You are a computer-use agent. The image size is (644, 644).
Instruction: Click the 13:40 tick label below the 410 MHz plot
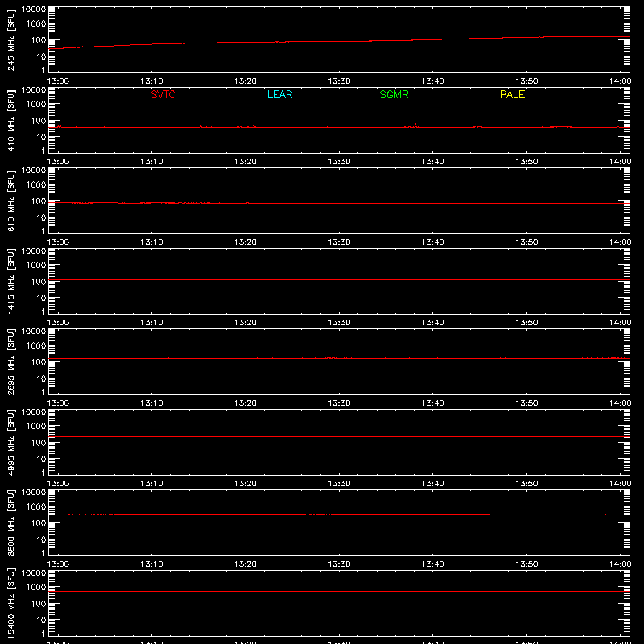(433, 162)
